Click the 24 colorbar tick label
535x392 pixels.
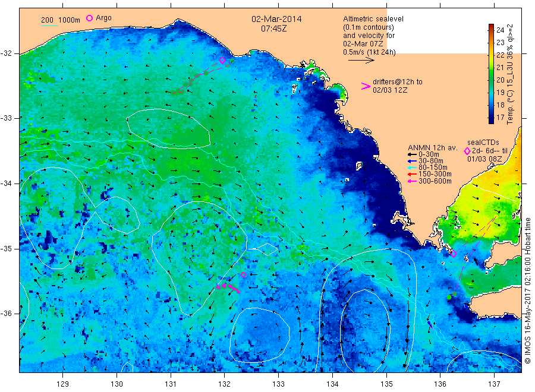point(500,30)
